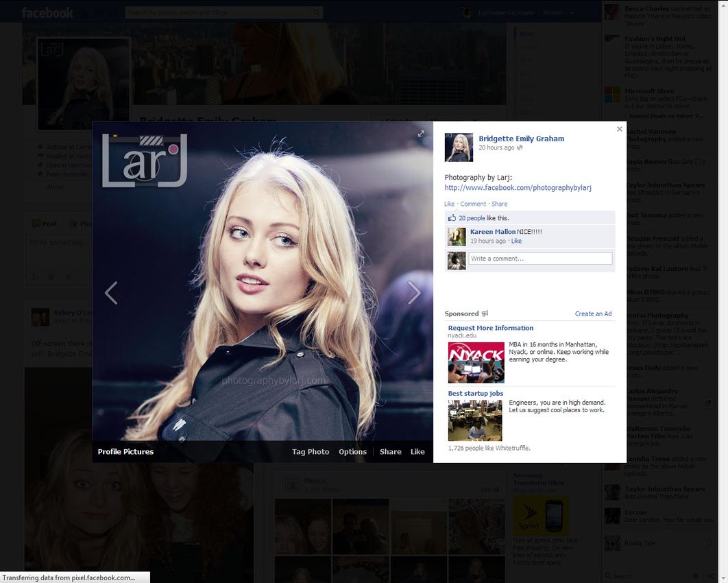Click Share in the photo bottom bar

pyautogui.click(x=391, y=451)
